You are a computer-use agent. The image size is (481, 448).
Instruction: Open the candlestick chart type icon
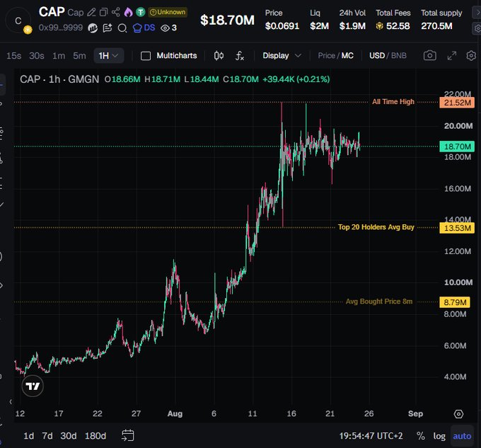pyautogui.click(x=219, y=55)
